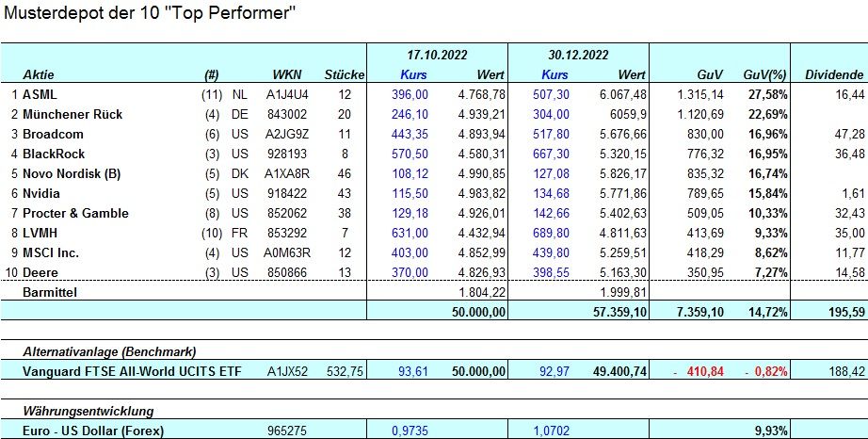Select the ASML stock name cell
The image size is (868, 439).
(40, 94)
